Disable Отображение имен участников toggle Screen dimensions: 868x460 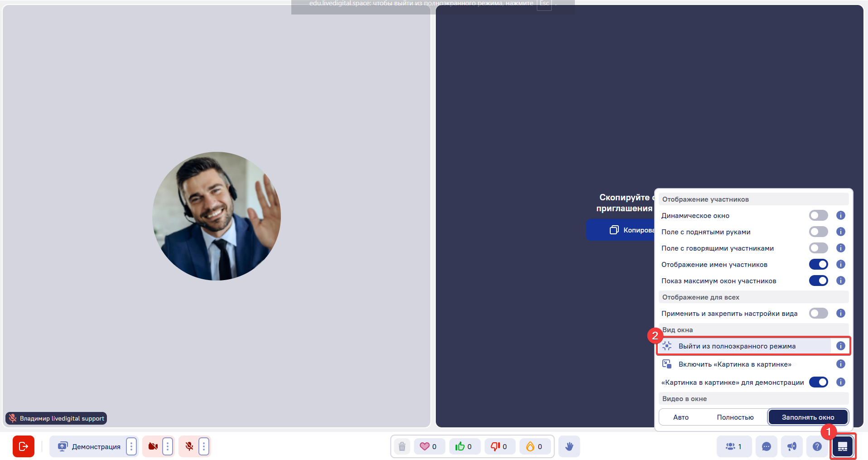point(818,264)
